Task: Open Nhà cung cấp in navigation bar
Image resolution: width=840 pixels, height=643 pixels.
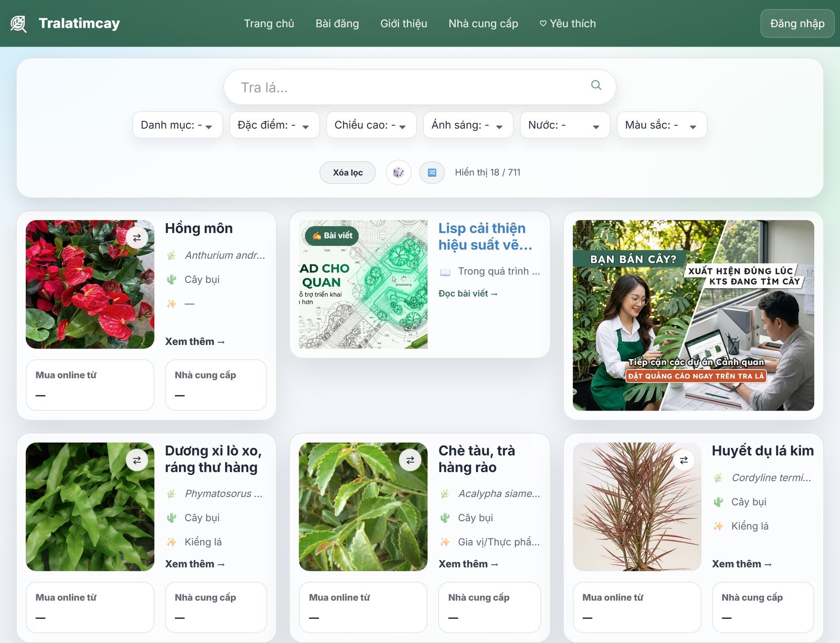Action: tap(483, 24)
